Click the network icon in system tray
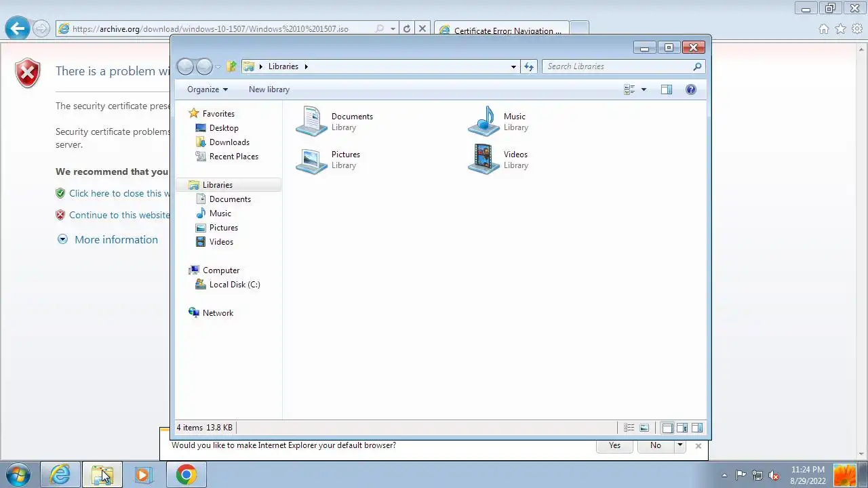Viewport: 868px width, 488px height. pyautogui.click(x=757, y=475)
